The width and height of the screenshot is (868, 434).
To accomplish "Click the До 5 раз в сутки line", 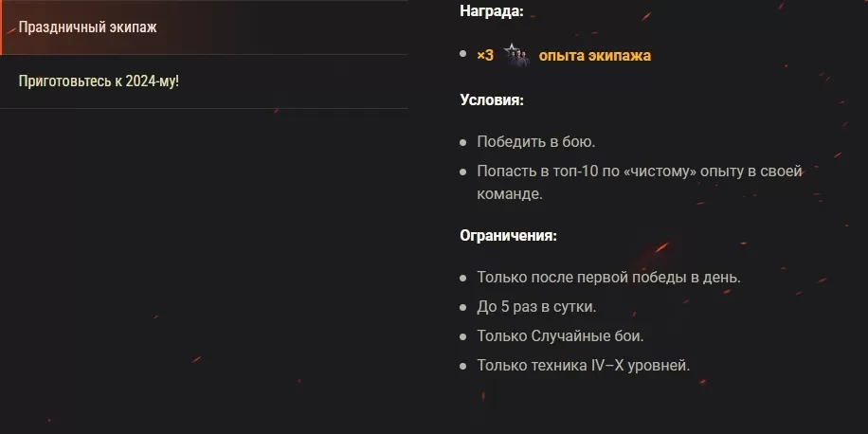I will pyautogui.click(x=536, y=307).
